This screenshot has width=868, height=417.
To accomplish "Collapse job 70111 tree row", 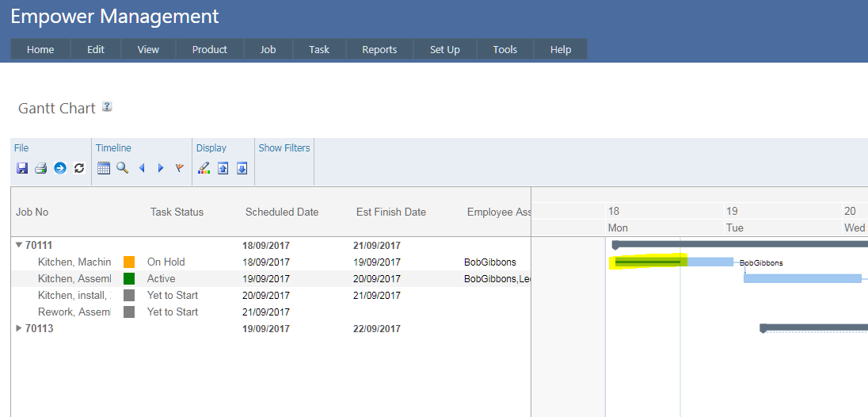I will [19, 246].
